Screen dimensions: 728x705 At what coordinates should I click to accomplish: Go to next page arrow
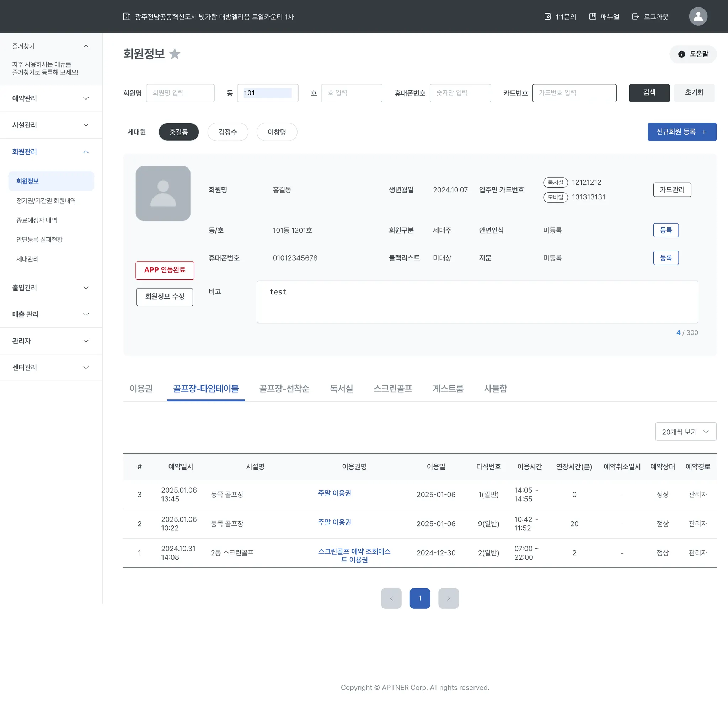448,598
